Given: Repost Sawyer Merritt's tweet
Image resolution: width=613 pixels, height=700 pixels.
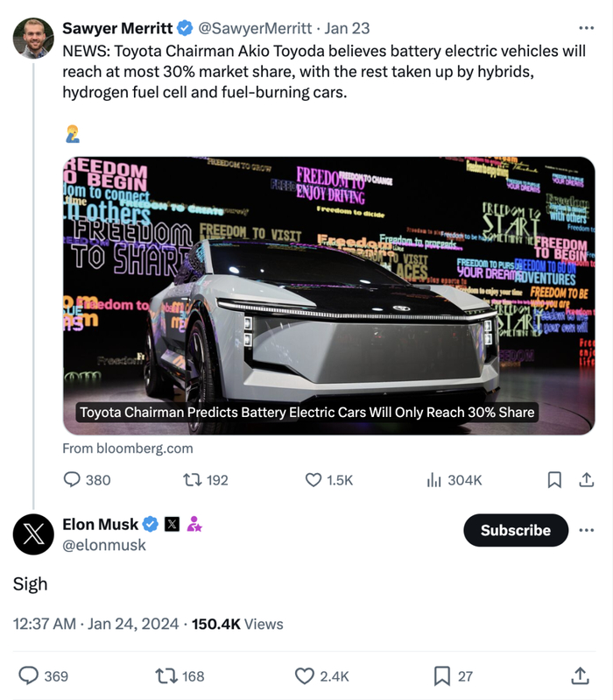Looking at the screenshot, I should coord(191,479).
